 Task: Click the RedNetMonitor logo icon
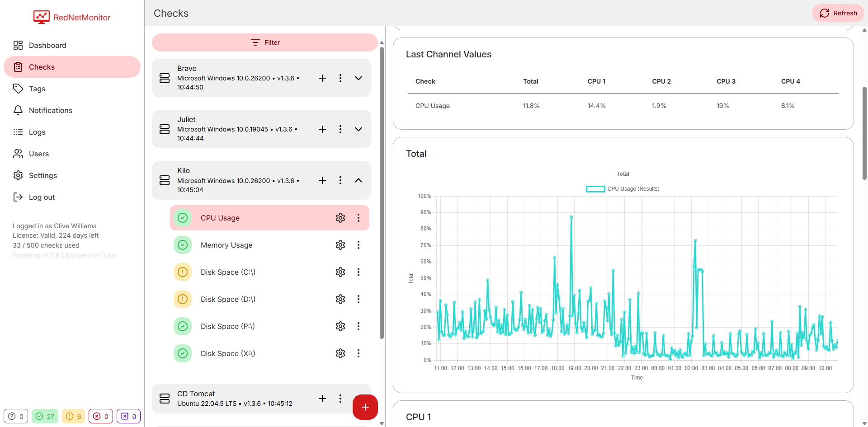pos(42,17)
